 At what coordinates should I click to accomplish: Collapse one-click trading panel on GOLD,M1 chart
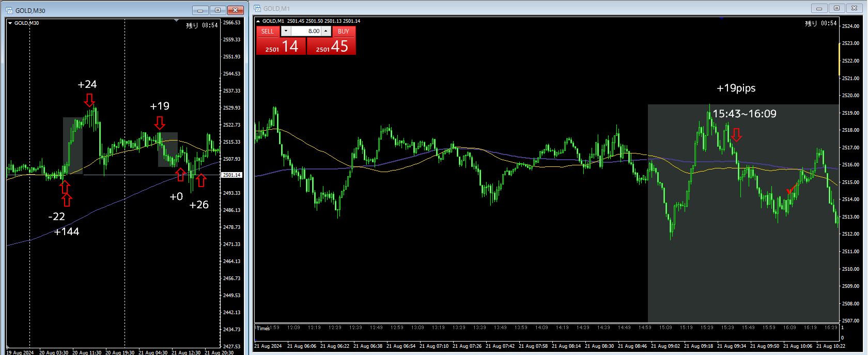click(x=258, y=21)
